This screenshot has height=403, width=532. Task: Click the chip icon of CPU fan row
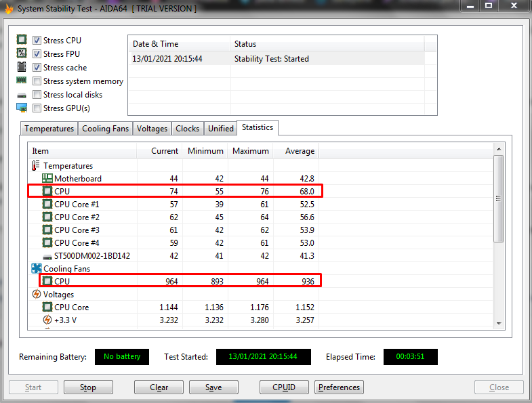pyautogui.click(x=47, y=281)
